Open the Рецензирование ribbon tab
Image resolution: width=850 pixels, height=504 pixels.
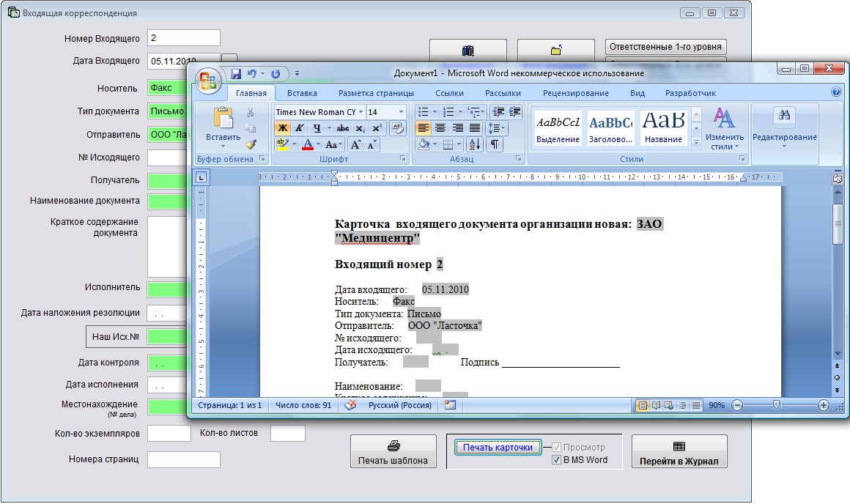576,93
